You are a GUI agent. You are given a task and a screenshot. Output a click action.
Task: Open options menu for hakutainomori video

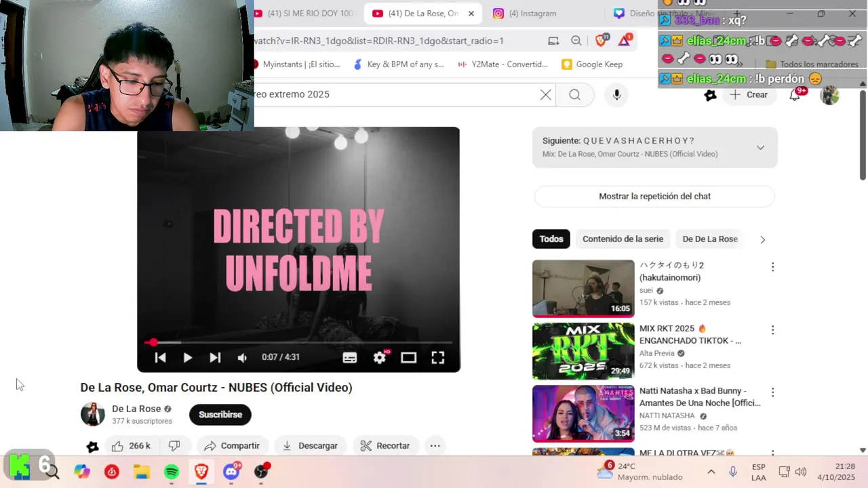pyautogui.click(x=772, y=267)
